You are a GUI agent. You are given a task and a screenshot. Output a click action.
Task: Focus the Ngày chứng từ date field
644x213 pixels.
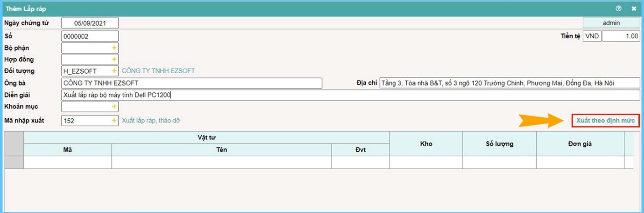90,23
